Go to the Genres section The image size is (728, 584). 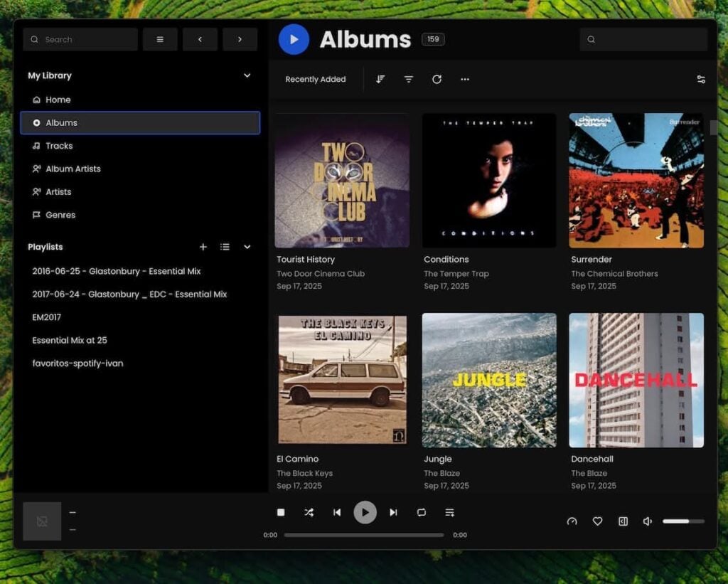pyautogui.click(x=60, y=214)
